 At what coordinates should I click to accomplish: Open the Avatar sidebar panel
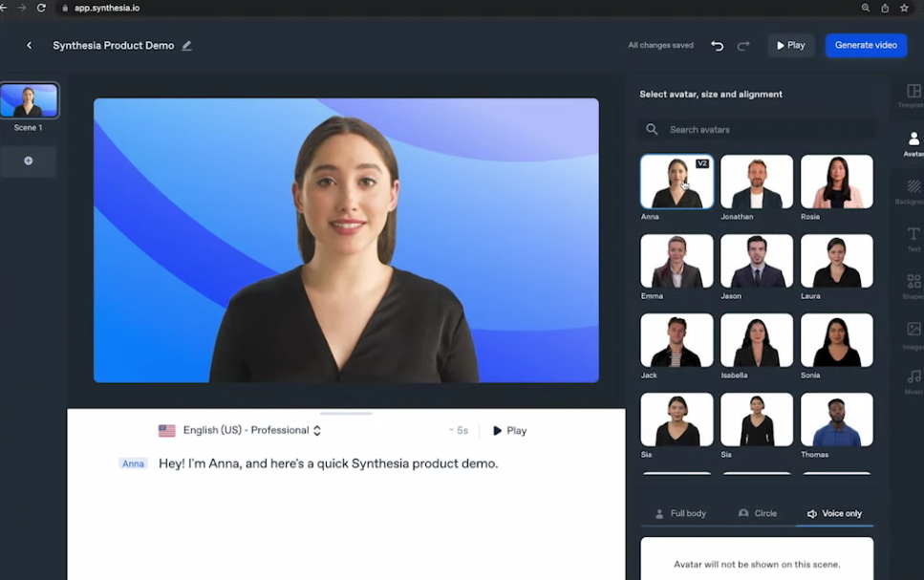[x=913, y=144]
